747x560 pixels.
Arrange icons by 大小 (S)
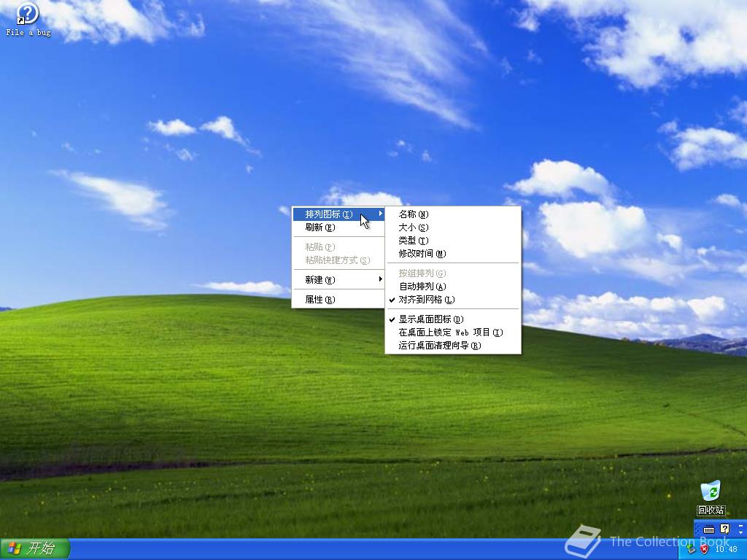click(453, 227)
